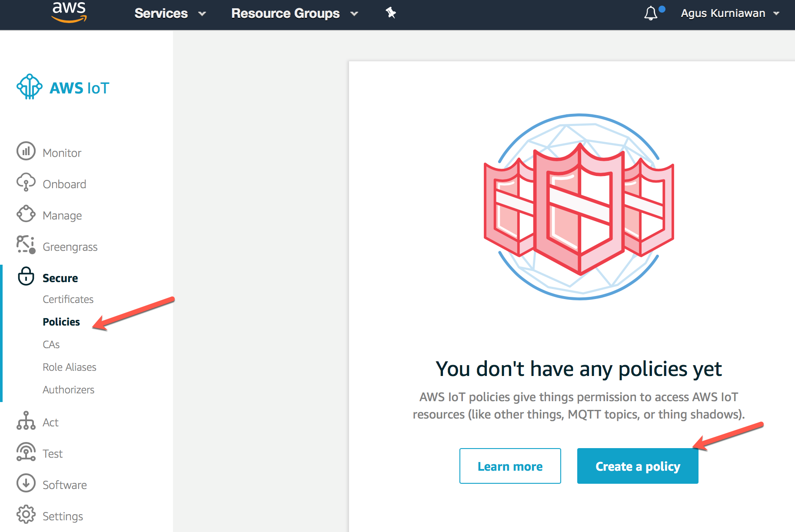The image size is (795, 532).
Task: Click the Manage sidebar icon
Action: click(x=26, y=214)
